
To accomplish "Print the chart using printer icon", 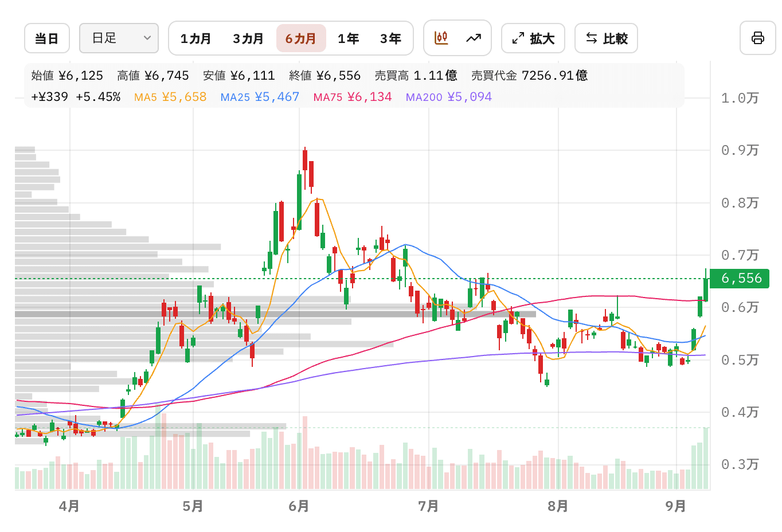I will coord(757,38).
